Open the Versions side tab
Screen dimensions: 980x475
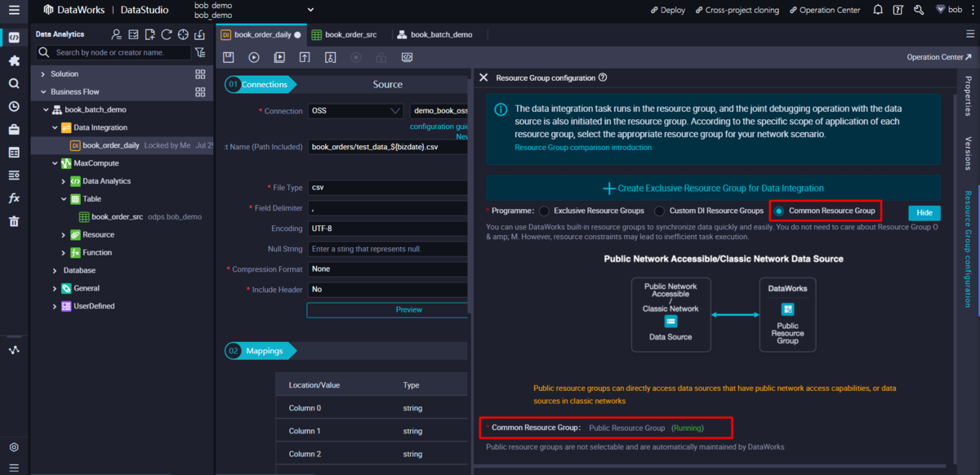(x=969, y=153)
